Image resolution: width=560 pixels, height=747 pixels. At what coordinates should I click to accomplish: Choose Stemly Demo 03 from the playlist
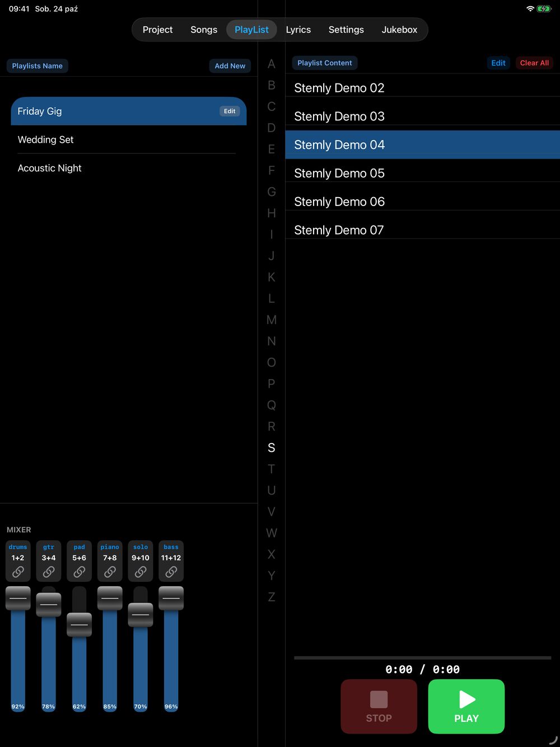pos(423,116)
